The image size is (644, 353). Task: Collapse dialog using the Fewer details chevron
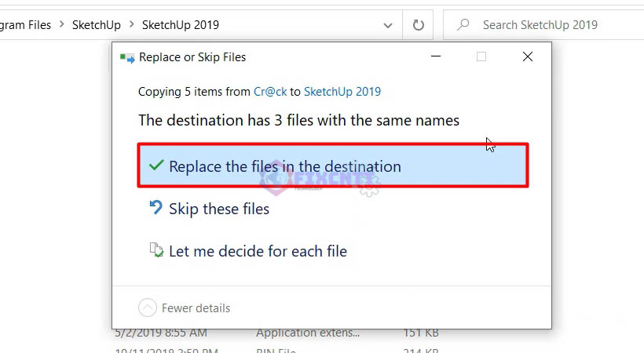(148, 308)
